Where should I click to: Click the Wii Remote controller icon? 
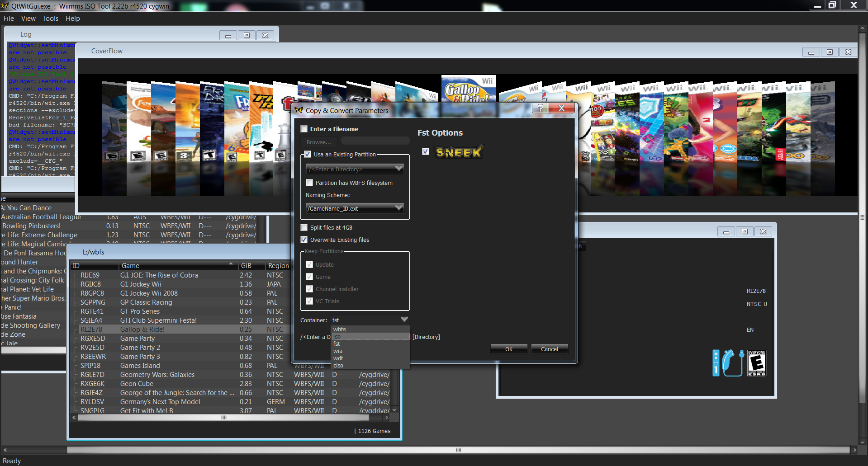click(716, 362)
